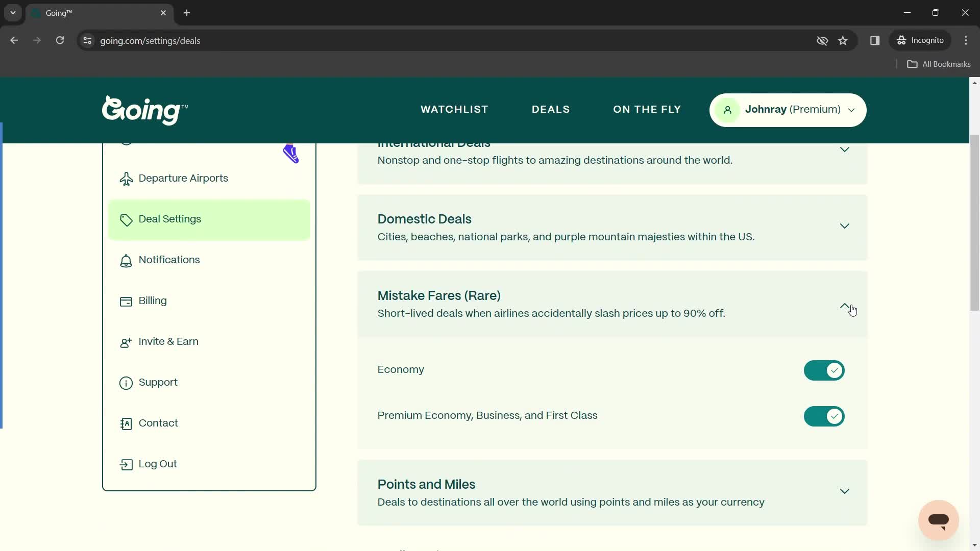Open a new browser tab

187,13
